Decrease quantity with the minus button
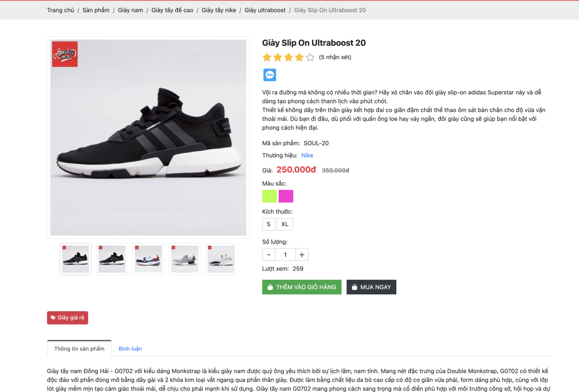Viewport: 579px width, 392px height. click(268, 255)
